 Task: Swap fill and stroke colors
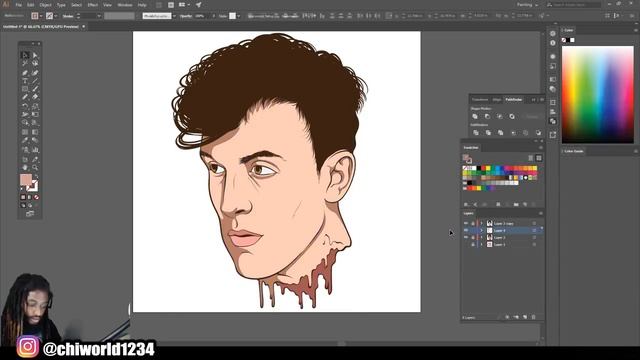tap(36, 176)
